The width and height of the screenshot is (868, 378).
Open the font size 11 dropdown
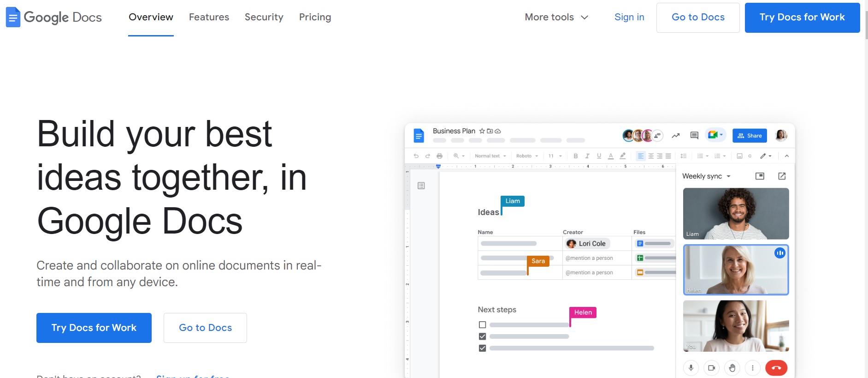pyautogui.click(x=555, y=156)
